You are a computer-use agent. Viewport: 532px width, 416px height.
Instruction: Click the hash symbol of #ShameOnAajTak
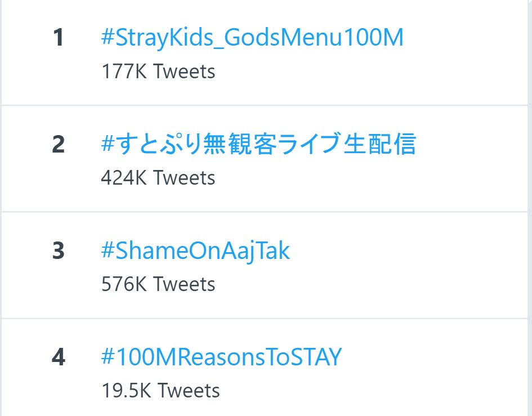click(108, 251)
